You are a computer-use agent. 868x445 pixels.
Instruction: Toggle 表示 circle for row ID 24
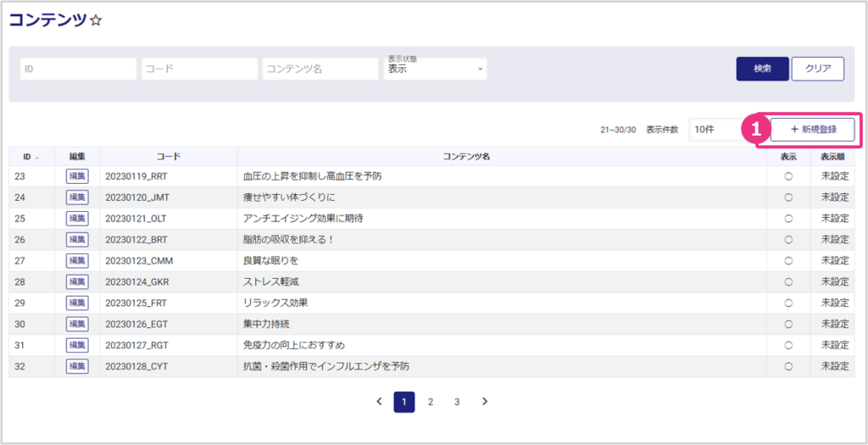pyautogui.click(x=788, y=197)
